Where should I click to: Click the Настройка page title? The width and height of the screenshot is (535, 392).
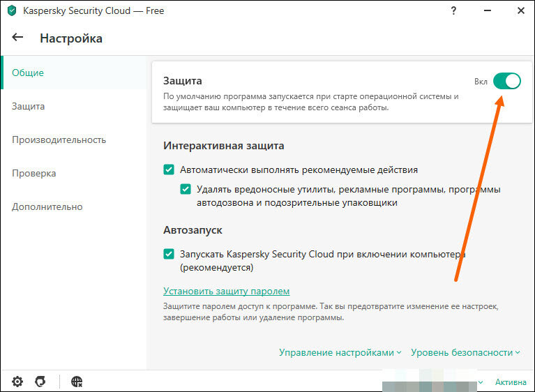71,38
